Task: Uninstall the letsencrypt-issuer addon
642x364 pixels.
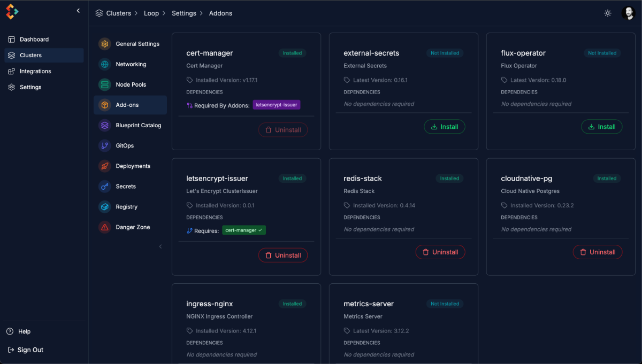Action: (x=283, y=255)
